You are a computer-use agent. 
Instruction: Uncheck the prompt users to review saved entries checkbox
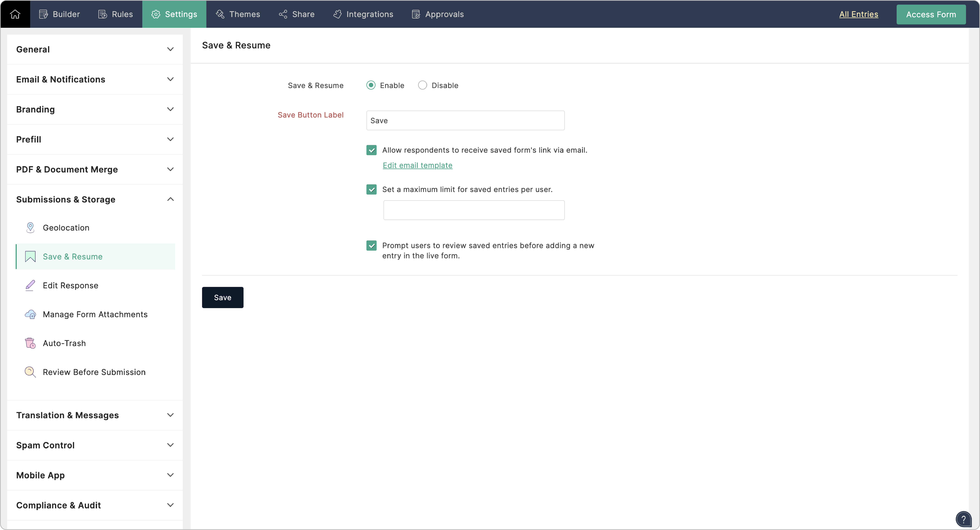371,246
